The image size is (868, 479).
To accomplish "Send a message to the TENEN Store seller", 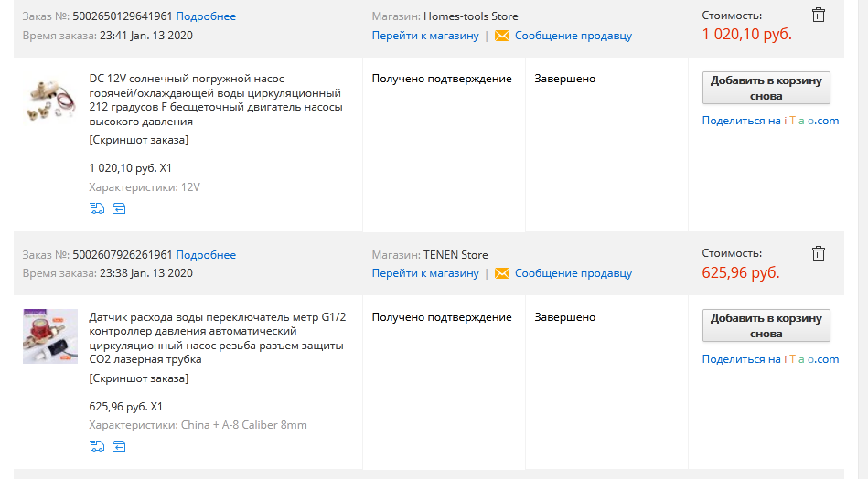I will click(x=573, y=273).
